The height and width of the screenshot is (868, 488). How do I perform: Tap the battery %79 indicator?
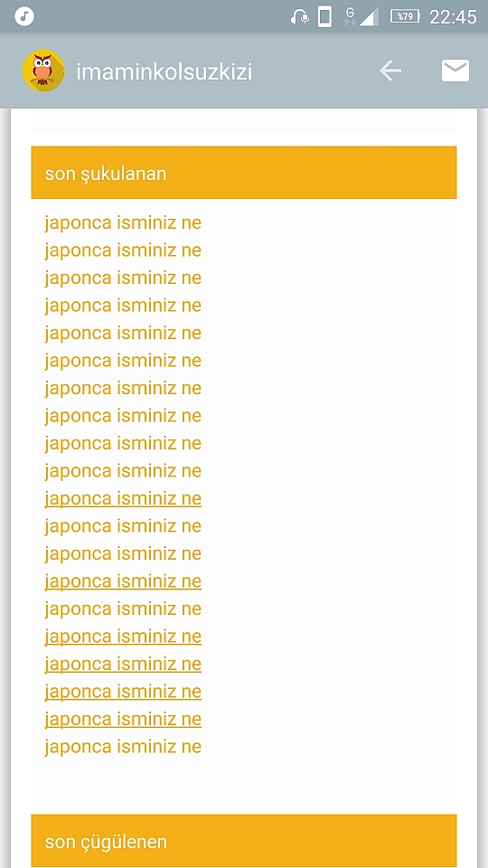point(405,16)
